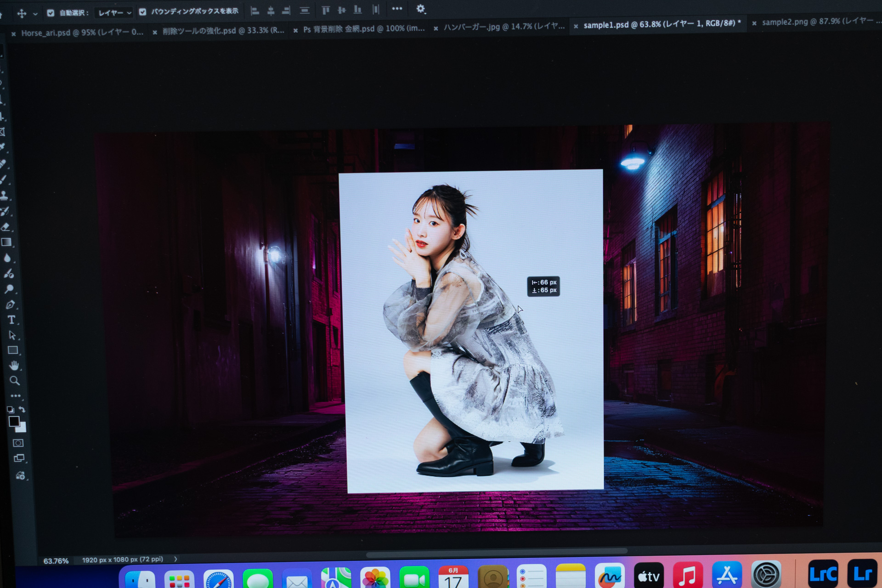Screen dimensions: 882x588
Task: Switch to Ps 背景削除 金網.psd tab
Action: click(364, 29)
